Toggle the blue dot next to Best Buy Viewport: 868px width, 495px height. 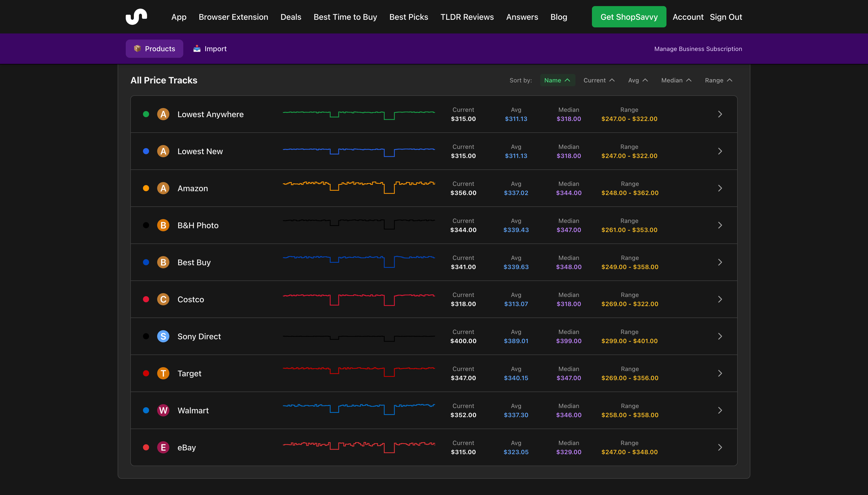pos(146,262)
